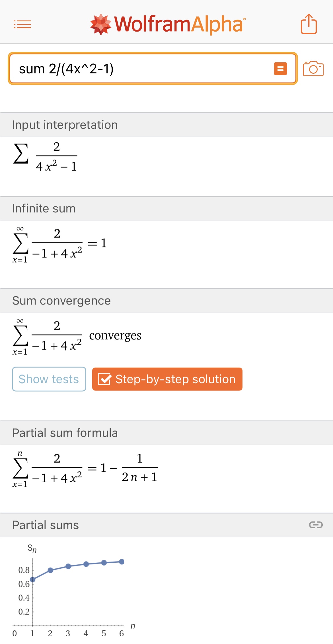Image resolution: width=333 pixels, height=644 pixels.
Task: Tap the Infinite sum section header
Action: tap(44, 208)
